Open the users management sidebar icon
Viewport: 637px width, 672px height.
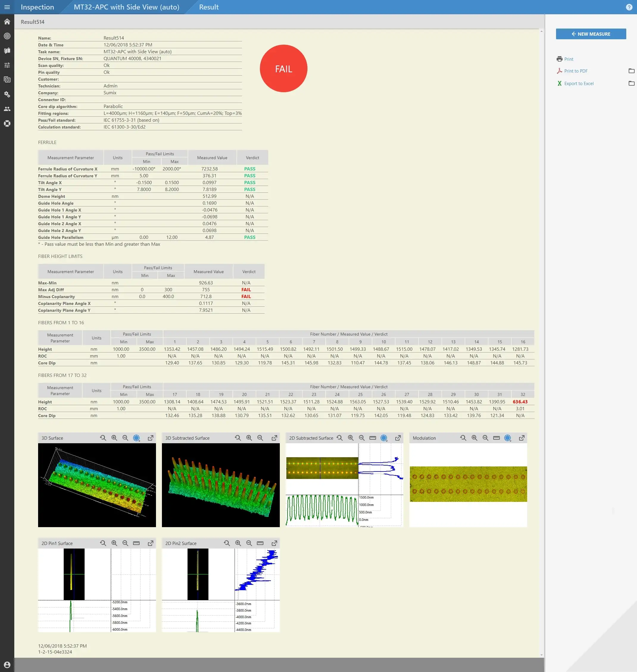pos(7,109)
